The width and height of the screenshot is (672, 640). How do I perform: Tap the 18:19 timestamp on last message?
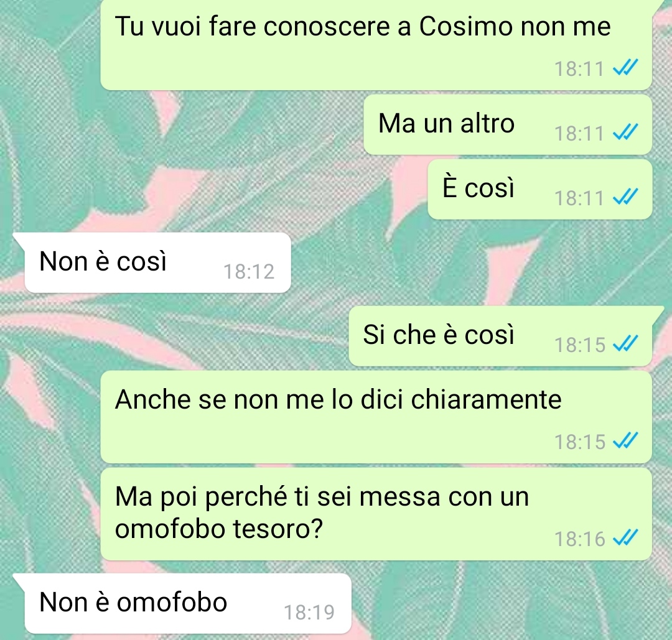click(x=309, y=613)
